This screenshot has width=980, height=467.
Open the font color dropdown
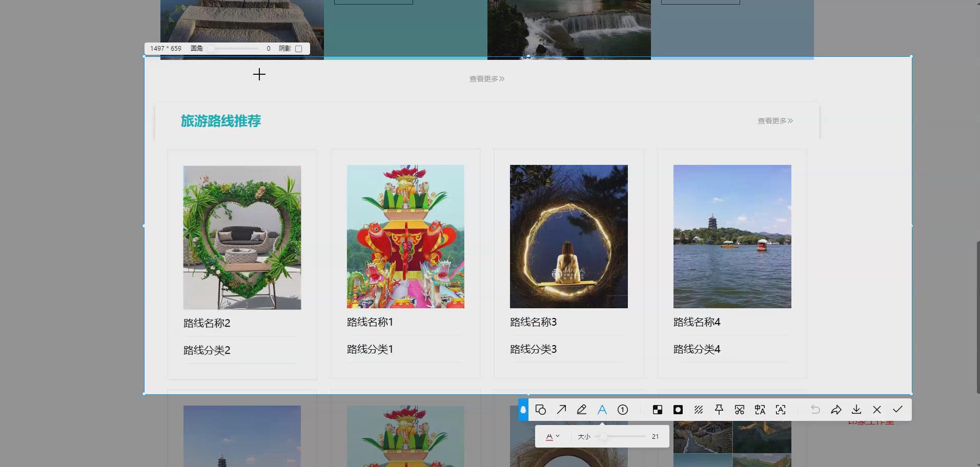pos(553,436)
